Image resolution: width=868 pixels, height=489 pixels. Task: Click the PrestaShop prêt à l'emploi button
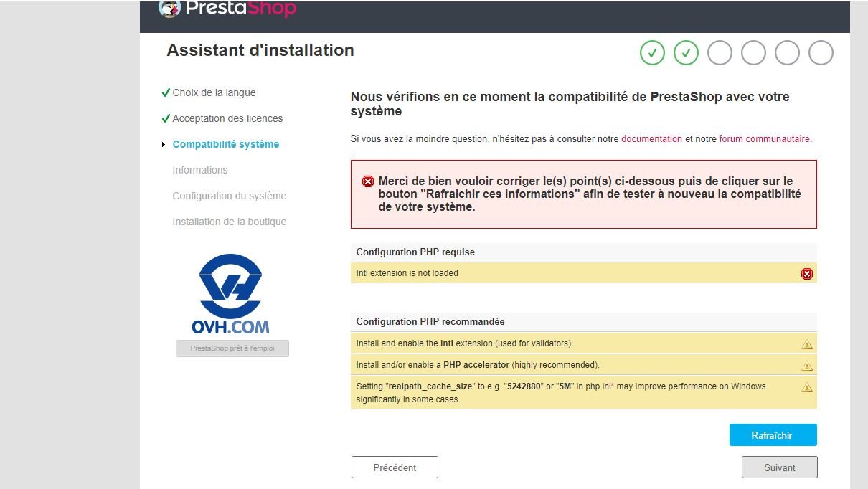click(232, 348)
